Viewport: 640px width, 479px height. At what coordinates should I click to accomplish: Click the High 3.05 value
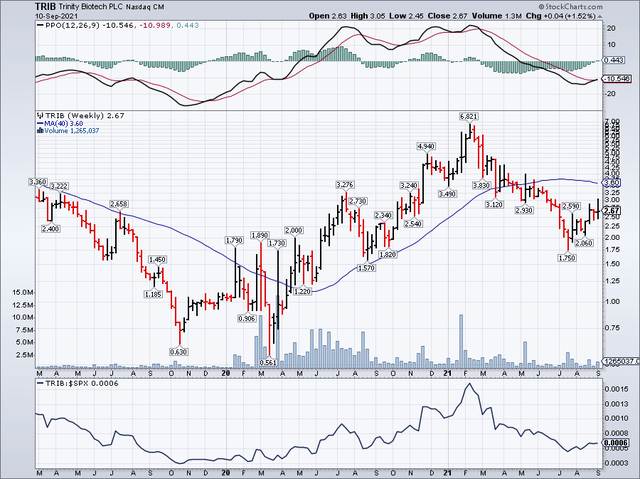tap(367, 16)
